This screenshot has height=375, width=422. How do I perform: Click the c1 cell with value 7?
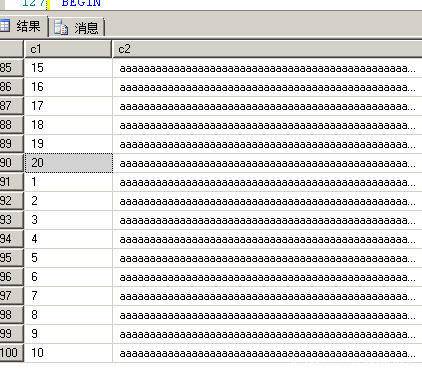pyautogui.click(x=69, y=296)
